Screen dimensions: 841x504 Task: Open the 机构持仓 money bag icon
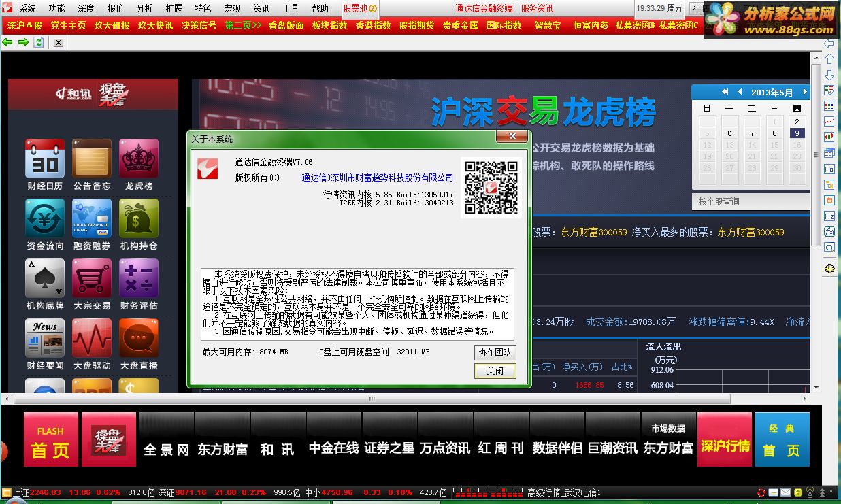point(139,218)
